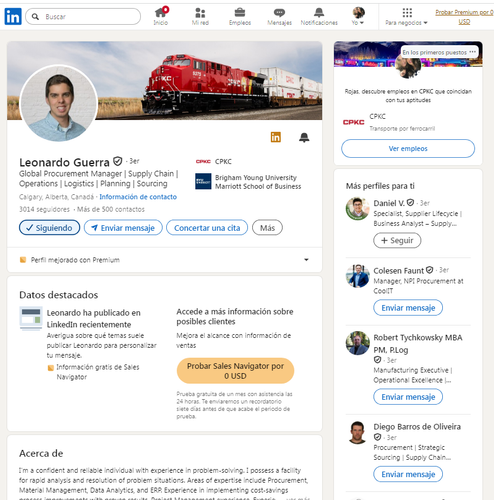
Task: Click the small CPKC logo beside company name
Action: pos(203,162)
